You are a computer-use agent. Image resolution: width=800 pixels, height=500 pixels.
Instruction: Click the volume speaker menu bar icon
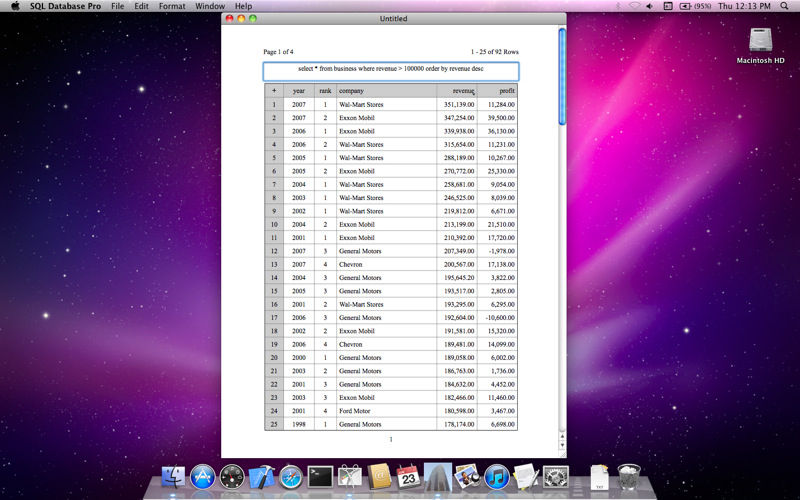tap(649, 6)
